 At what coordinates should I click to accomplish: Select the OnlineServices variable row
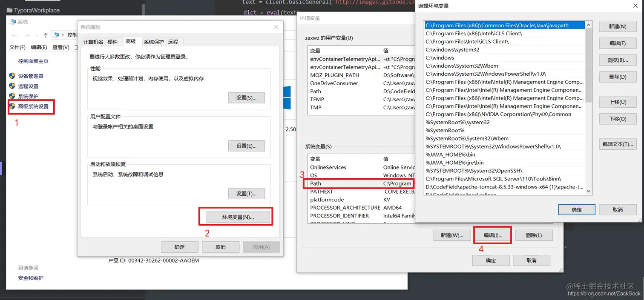click(361, 167)
